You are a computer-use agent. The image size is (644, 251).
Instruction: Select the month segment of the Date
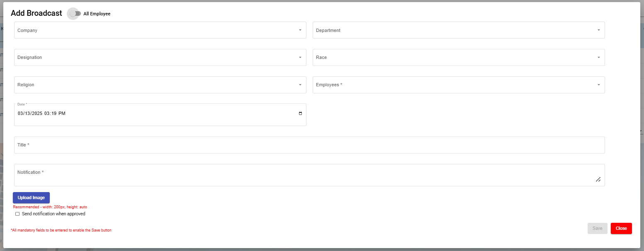pos(20,114)
